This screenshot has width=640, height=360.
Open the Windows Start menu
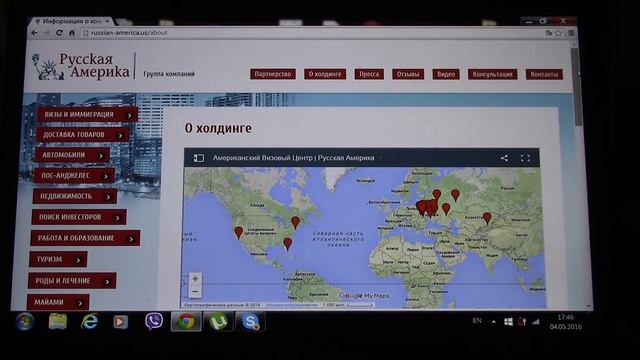pyautogui.click(x=25, y=322)
